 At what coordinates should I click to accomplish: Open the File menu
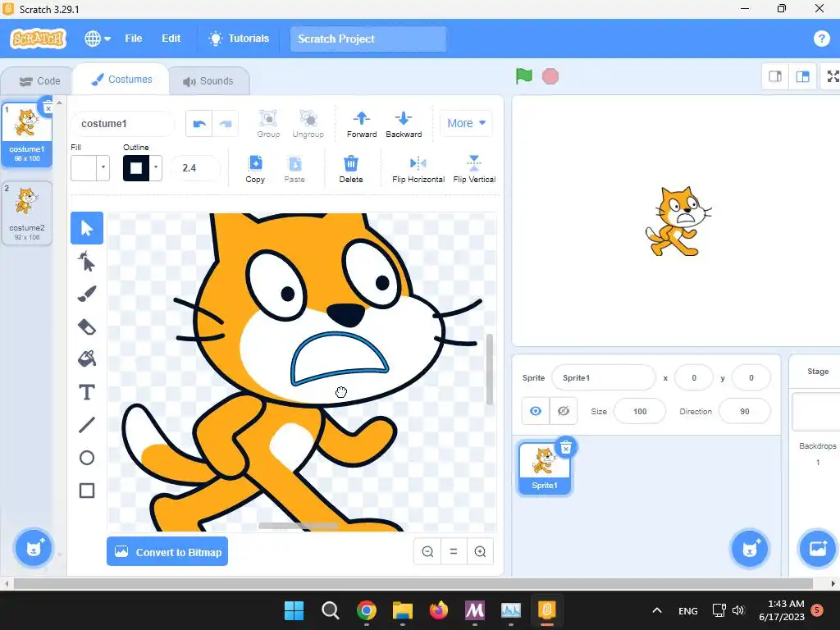134,39
